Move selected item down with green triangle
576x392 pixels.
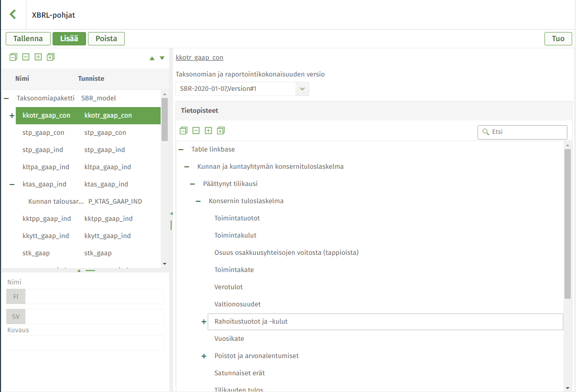coord(162,58)
